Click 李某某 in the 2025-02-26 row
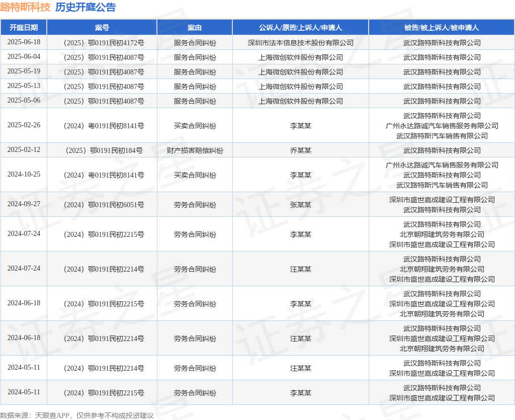 (x=301, y=126)
